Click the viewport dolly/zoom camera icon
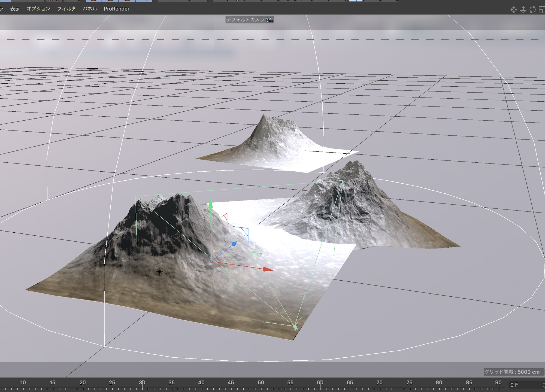This screenshot has width=545, height=392. (x=523, y=10)
